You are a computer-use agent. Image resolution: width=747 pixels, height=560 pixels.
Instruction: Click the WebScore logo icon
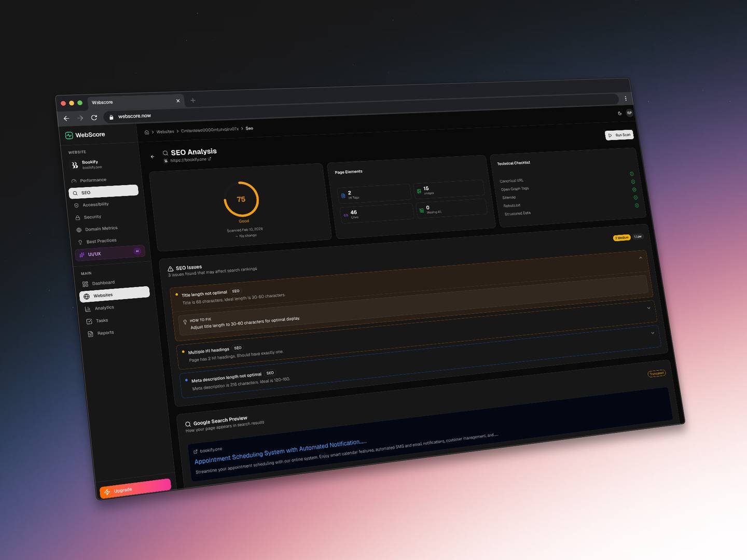coord(69,135)
